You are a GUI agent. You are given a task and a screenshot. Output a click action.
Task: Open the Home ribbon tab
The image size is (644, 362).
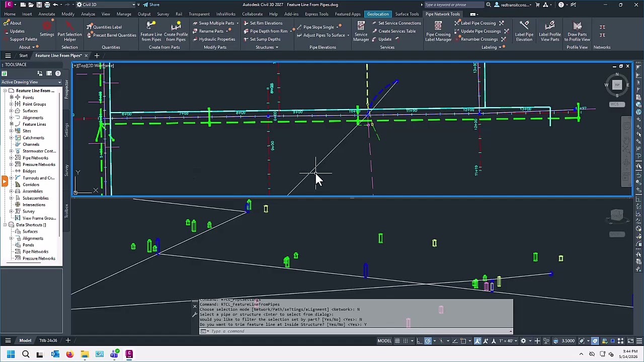click(x=10, y=14)
